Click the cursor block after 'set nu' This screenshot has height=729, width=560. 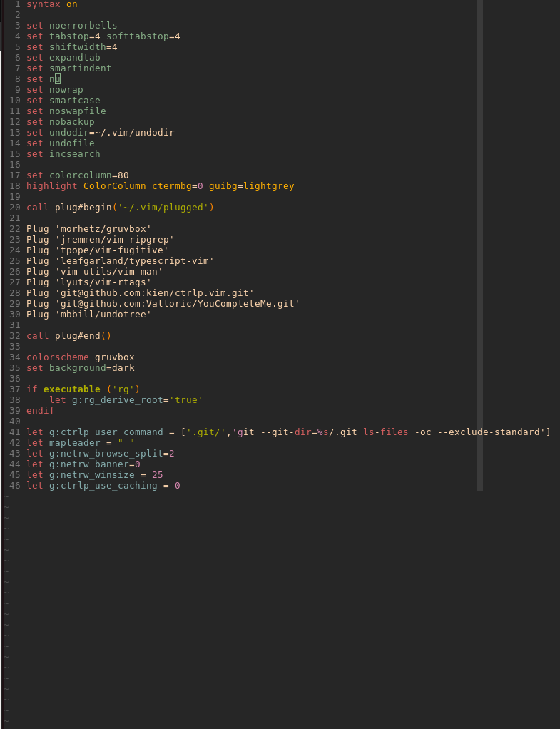click(x=58, y=79)
